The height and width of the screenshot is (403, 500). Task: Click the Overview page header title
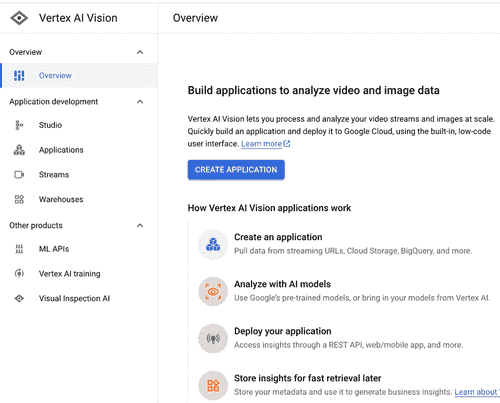[x=195, y=18]
